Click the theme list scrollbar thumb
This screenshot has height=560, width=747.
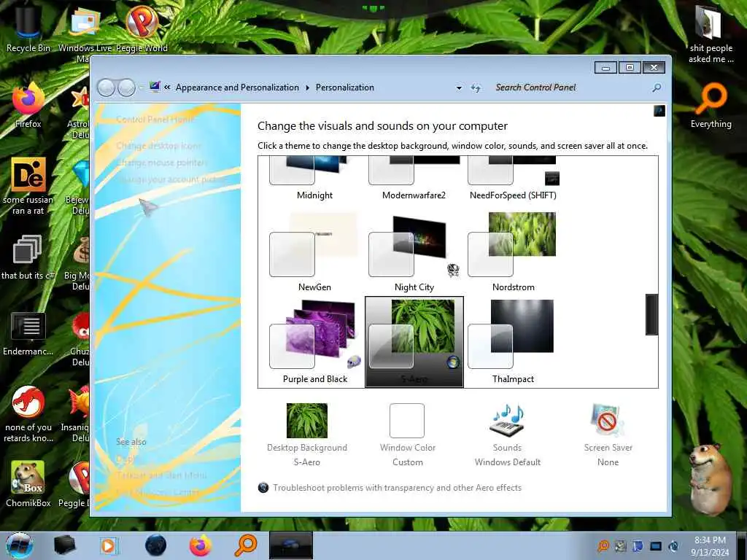pyautogui.click(x=651, y=314)
